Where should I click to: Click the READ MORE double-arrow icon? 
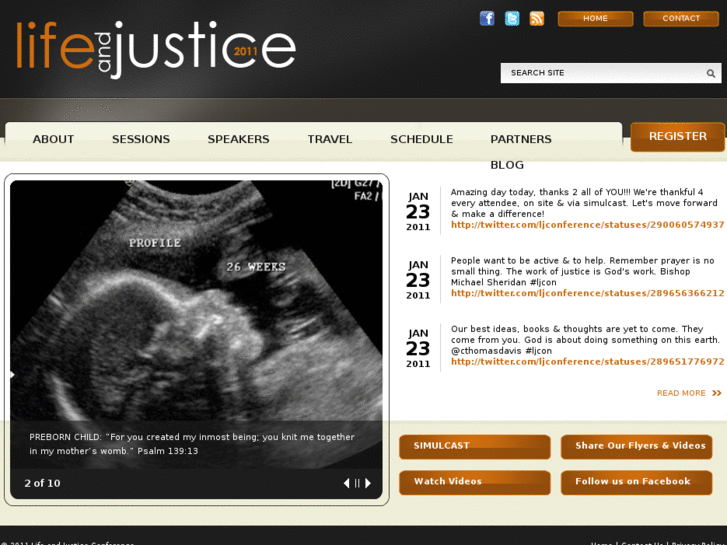pyautogui.click(x=717, y=393)
